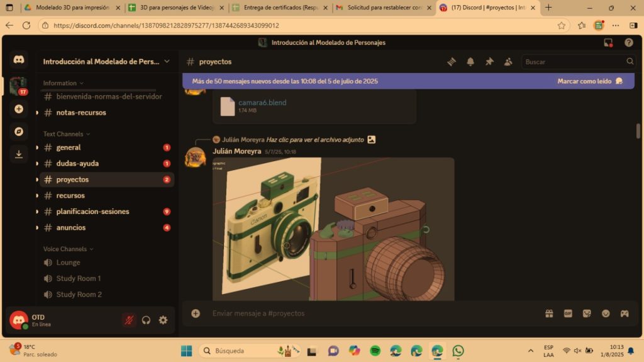Download the camara6.blend file

point(262,103)
